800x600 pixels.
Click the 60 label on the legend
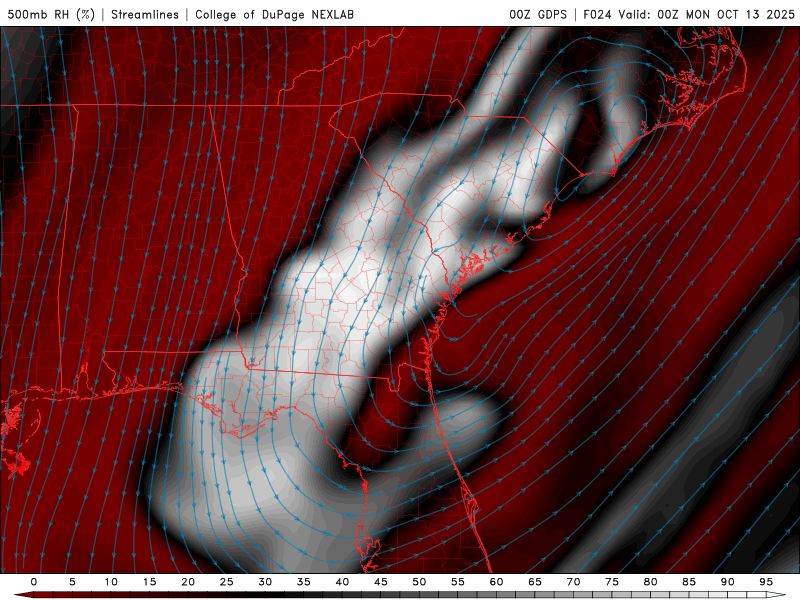496,582
